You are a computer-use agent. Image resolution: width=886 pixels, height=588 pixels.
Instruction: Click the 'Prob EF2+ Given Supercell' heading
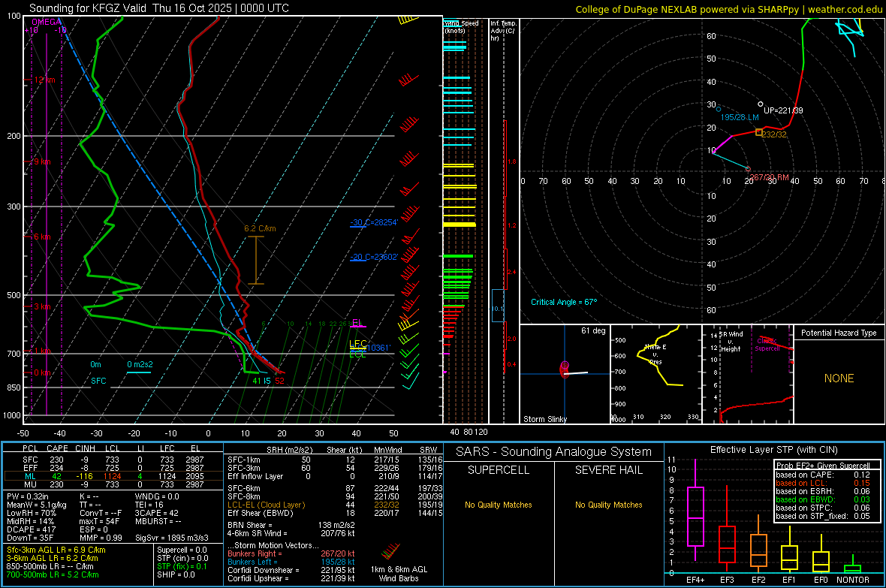point(823,466)
